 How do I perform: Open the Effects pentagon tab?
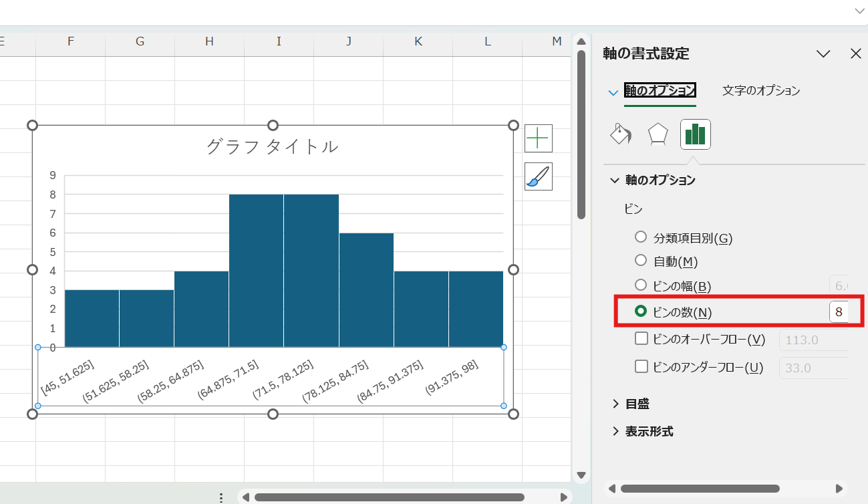(x=658, y=134)
